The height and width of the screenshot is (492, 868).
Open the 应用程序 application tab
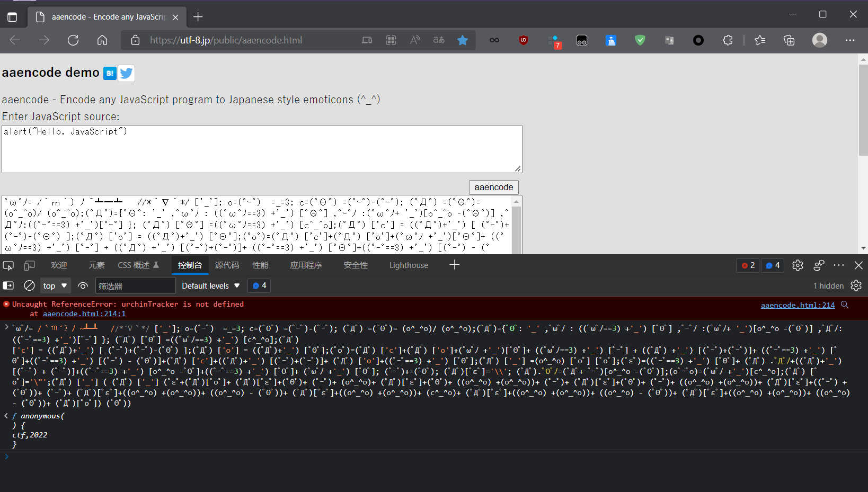[306, 265]
